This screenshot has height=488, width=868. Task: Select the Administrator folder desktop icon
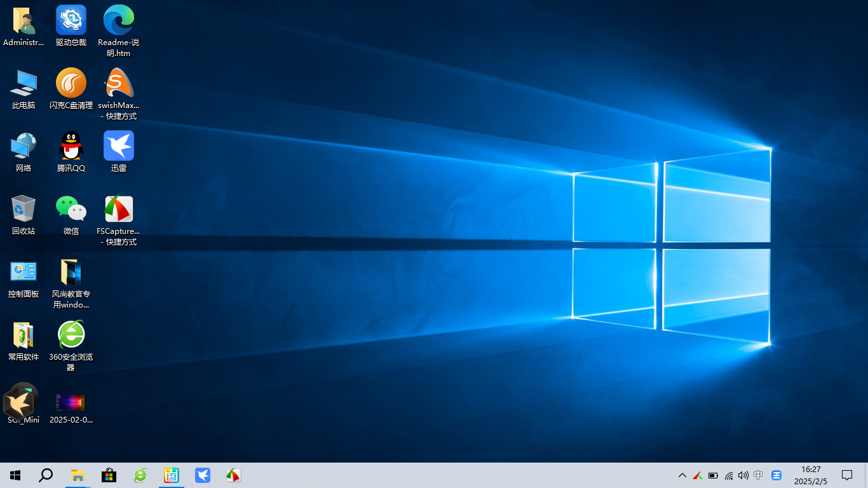(24, 26)
